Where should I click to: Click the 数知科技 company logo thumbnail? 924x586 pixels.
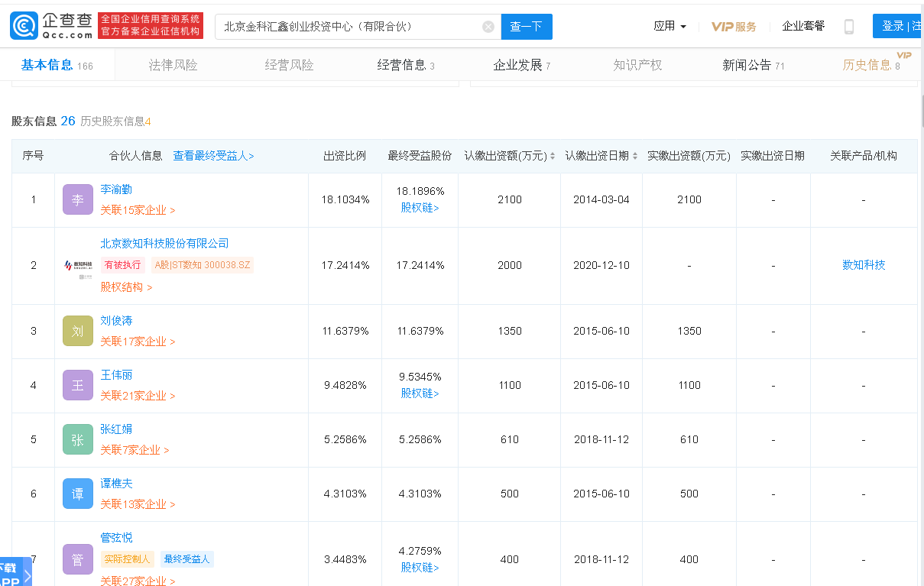[x=77, y=266]
